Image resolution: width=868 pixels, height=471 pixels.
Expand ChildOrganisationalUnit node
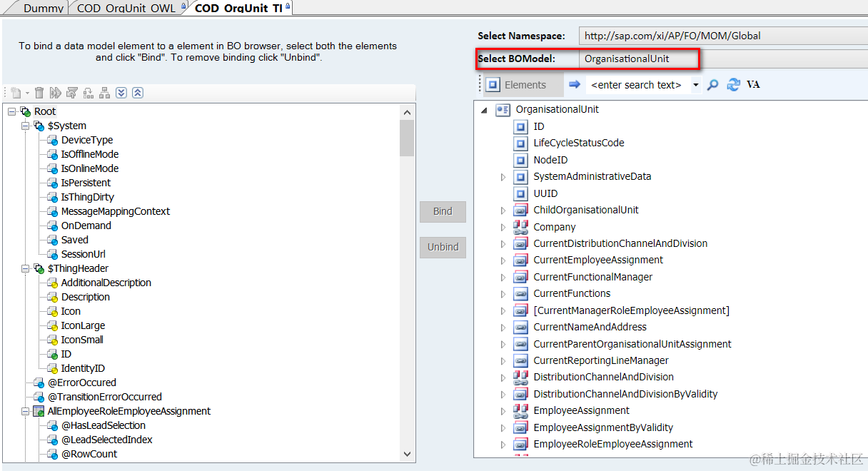point(503,211)
